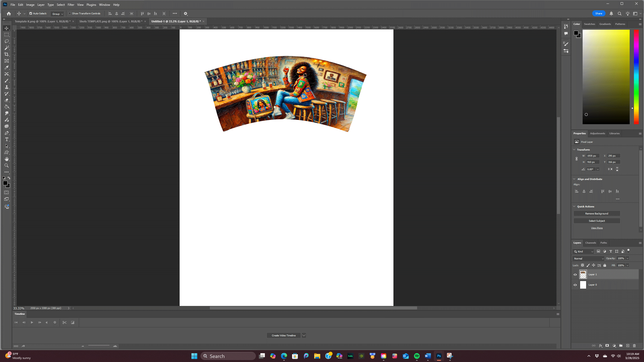Click the rainbow hue slider strip
This screenshot has height=362, width=644.
pos(636,77)
